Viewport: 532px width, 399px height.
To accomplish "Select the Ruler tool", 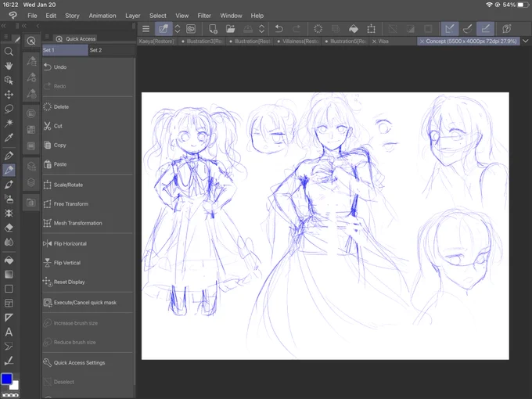I will point(9,318).
